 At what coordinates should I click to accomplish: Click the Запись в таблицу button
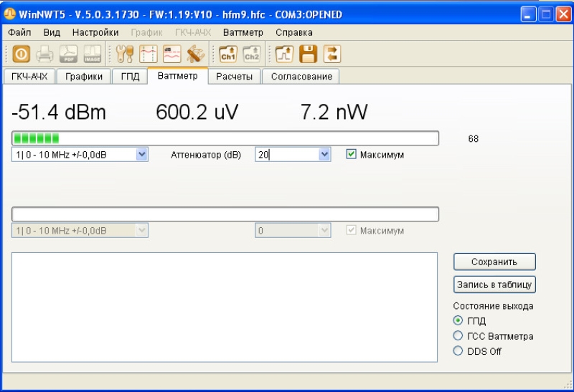pyautogui.click(x=494, y=285)
